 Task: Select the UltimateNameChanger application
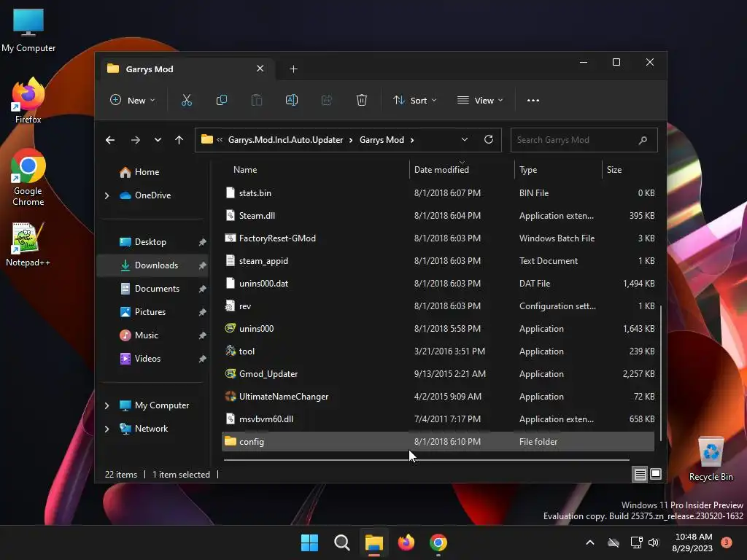pyautogui.click(x=438, y=397)
